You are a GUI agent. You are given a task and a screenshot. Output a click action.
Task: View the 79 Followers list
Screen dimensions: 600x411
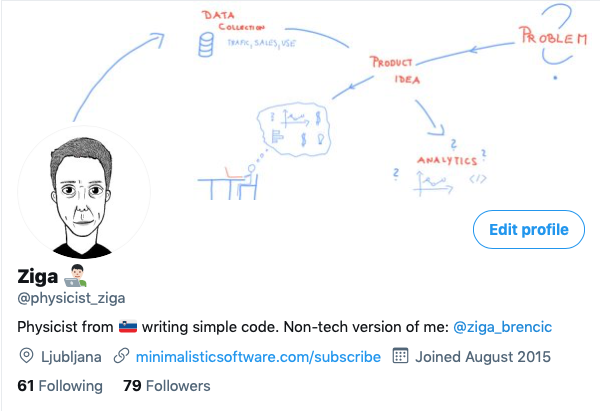[166, 385]
